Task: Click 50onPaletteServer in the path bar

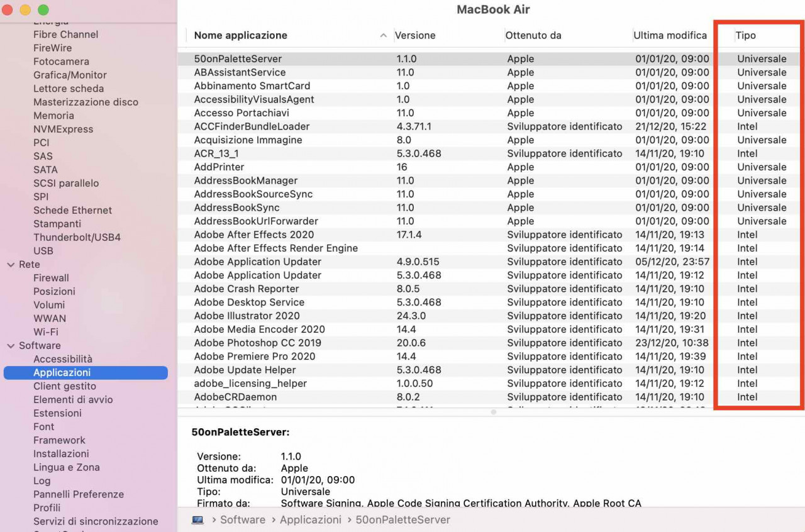Action: pos(403,520)
